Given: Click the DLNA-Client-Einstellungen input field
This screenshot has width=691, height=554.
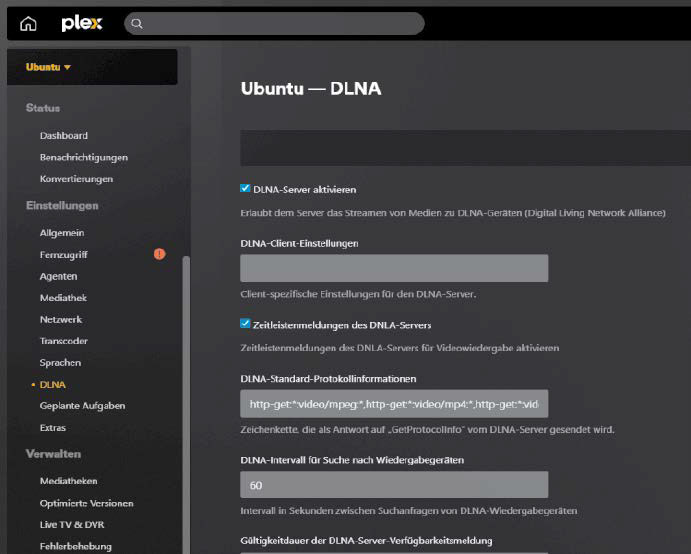Looking at the screenshot, I should (x=394, y=268).
